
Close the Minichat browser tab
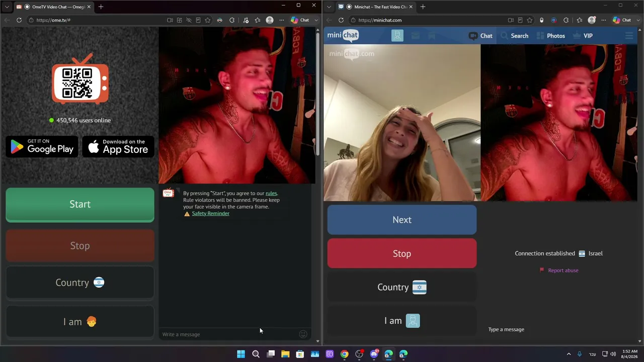point(411,7)
